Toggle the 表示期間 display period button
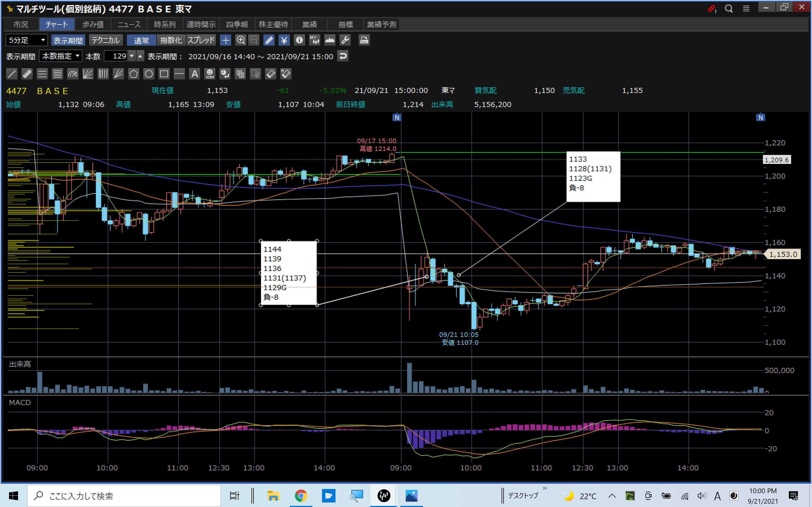Viewport: 812px width, 507px height. click(68, 40)
